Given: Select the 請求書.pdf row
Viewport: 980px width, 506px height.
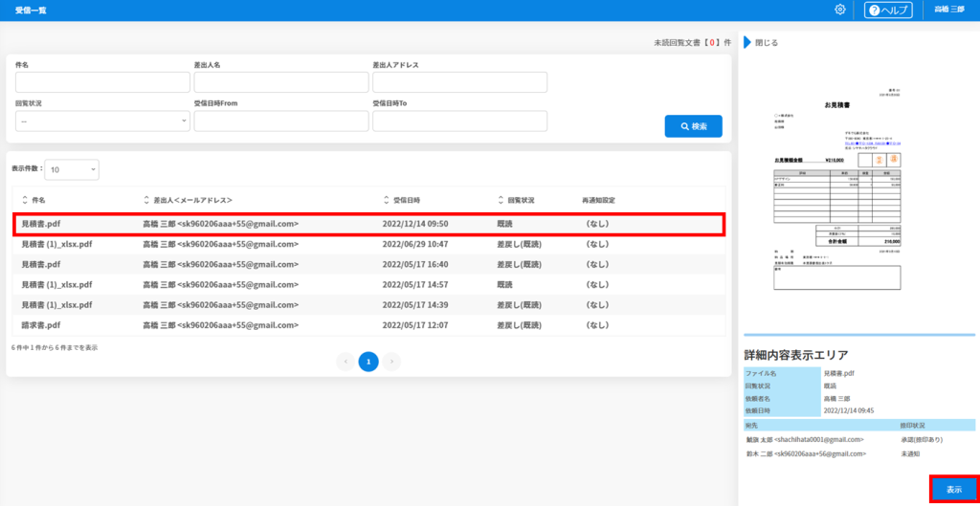Looking at the screenshot, I should [368, 325].
